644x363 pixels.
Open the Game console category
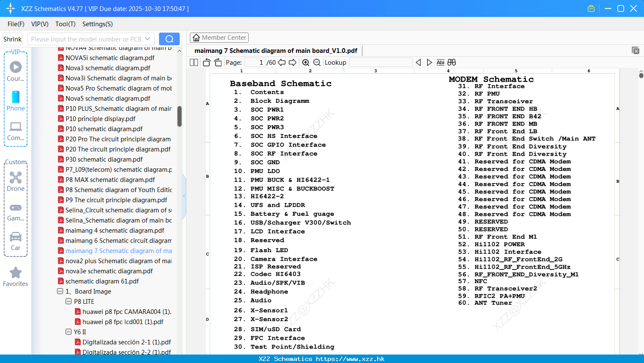[16, 212]
